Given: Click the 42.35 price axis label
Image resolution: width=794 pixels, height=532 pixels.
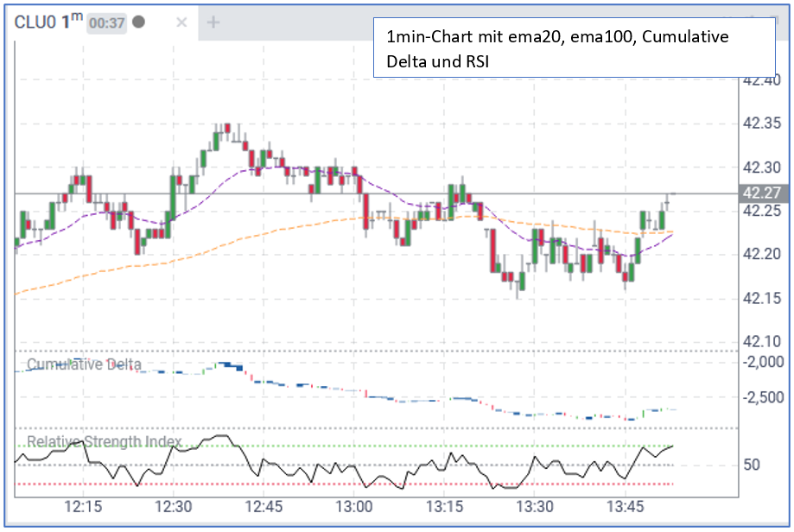Looking at the screenshot, I should click(x=761, y=123).
